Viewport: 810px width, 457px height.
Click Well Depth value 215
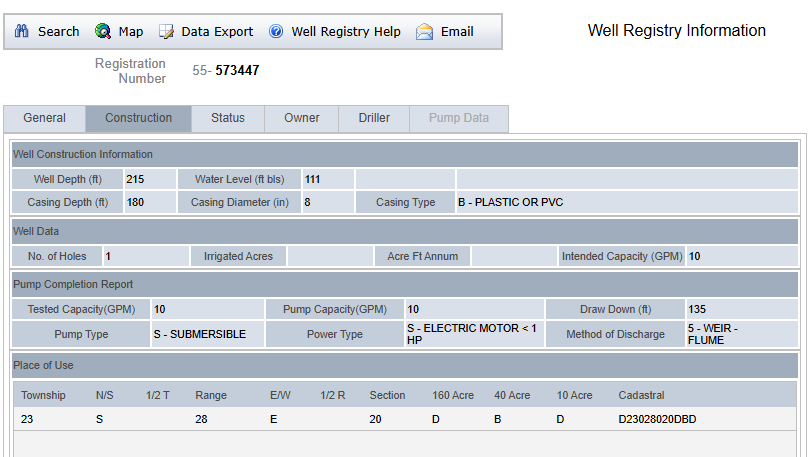point(135,179)
